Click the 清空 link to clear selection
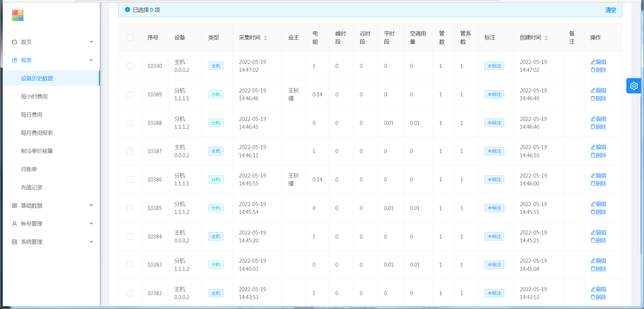 coord(611,10)
